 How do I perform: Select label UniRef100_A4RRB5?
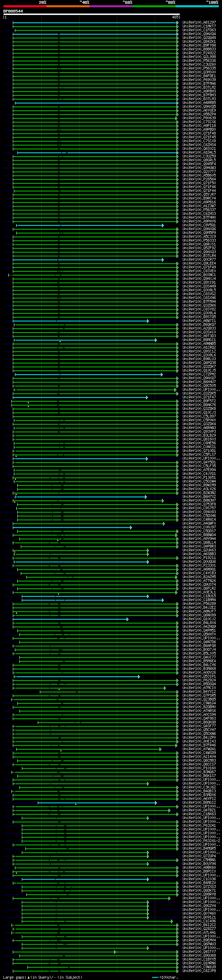(x=199, y=103)
